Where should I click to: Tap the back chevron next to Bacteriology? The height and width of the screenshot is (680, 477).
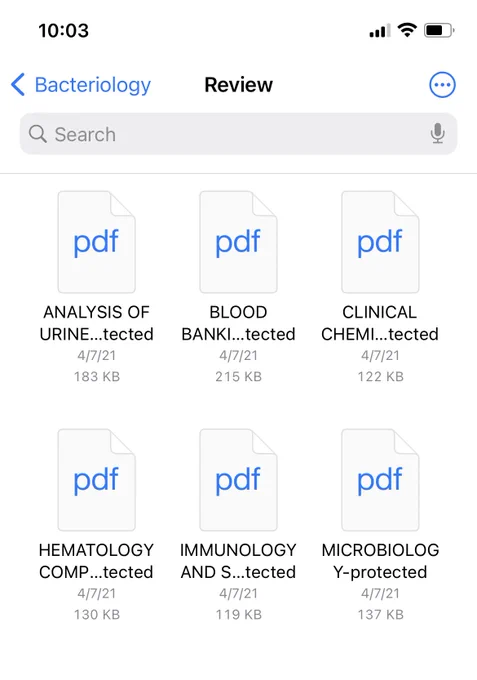pos(18,84)
